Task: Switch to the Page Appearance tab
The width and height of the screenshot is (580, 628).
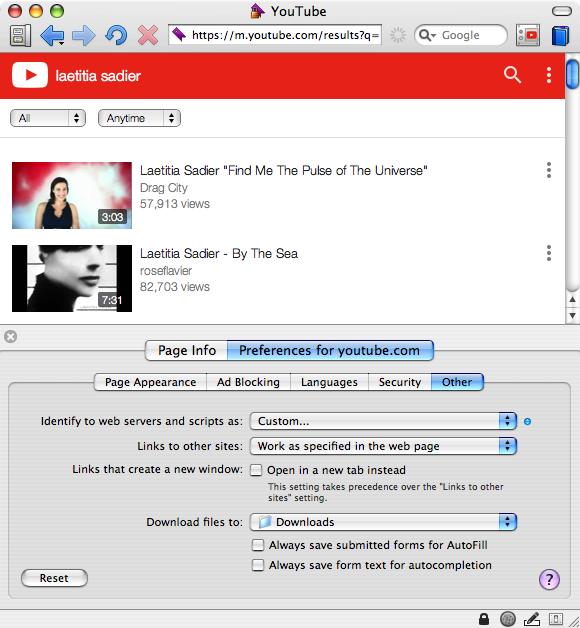Action: [150, 382]
